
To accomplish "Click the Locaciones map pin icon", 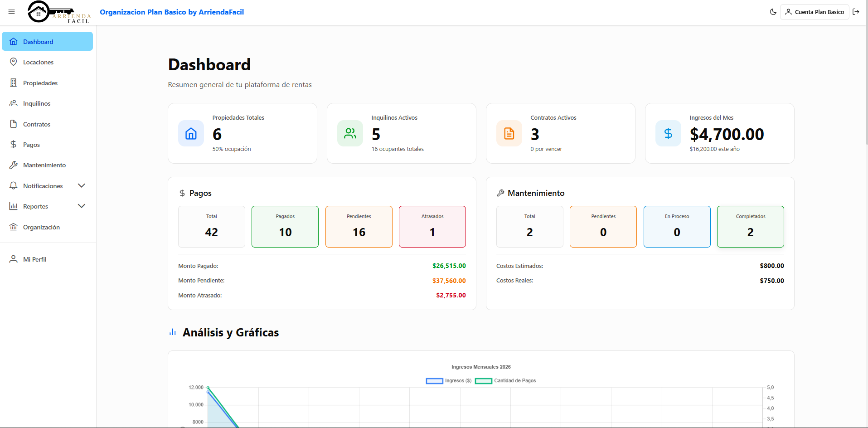I will click(14, 62).
